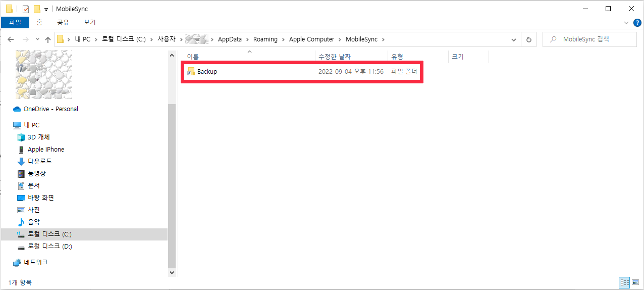The width and height of the screenshot is (644, 290).
Task: Go up one folder level
Action: click(x=48, y=39)
